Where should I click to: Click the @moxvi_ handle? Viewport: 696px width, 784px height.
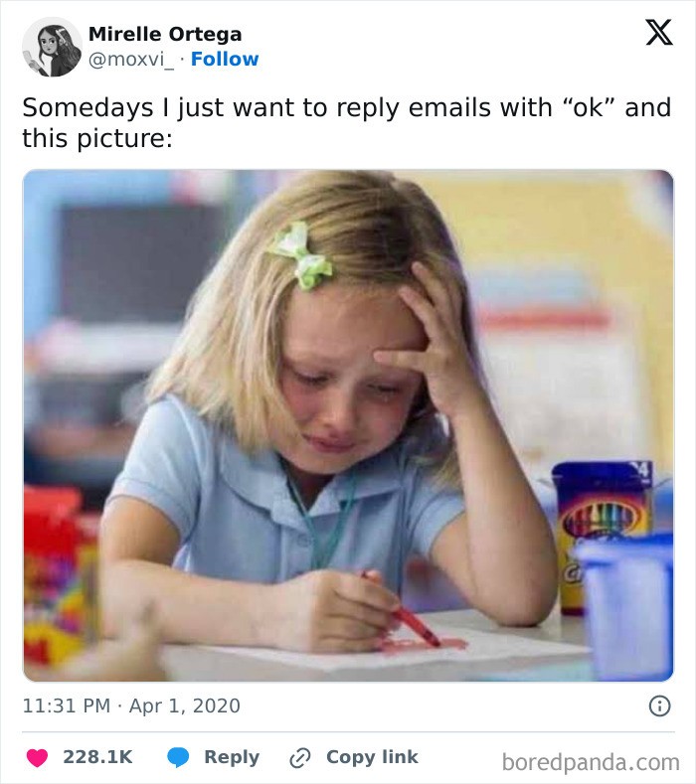[132, 60]
